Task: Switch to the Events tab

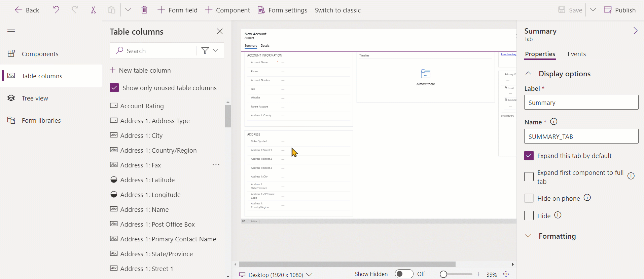Action: pyautogui.click(x=576, y=54)
